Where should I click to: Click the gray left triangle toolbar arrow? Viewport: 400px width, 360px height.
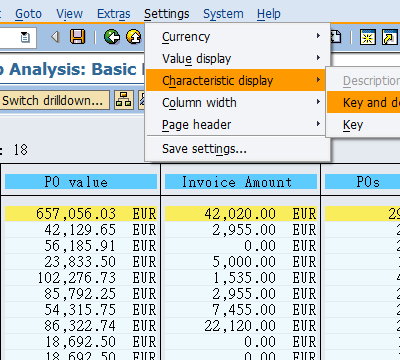(55, 37)
